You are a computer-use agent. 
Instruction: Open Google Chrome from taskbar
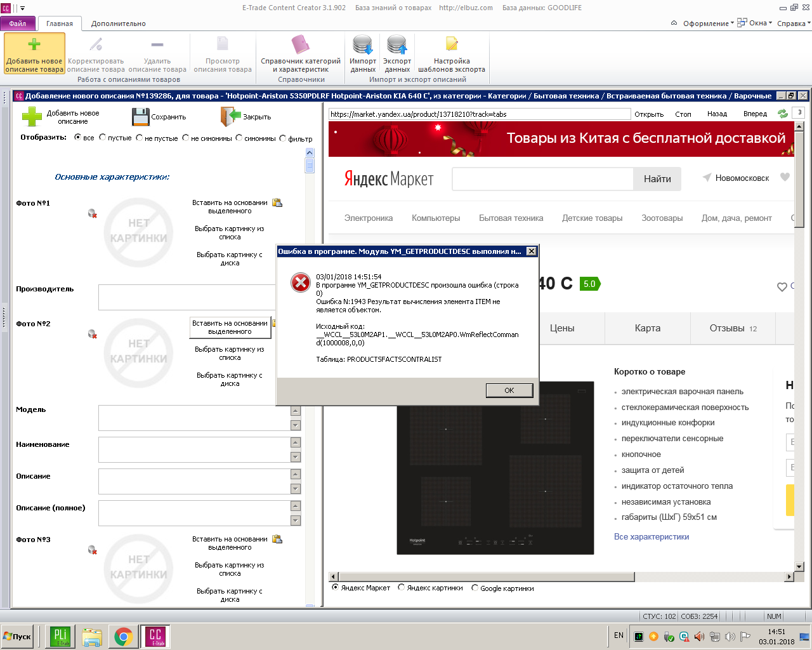pos(123,637)
